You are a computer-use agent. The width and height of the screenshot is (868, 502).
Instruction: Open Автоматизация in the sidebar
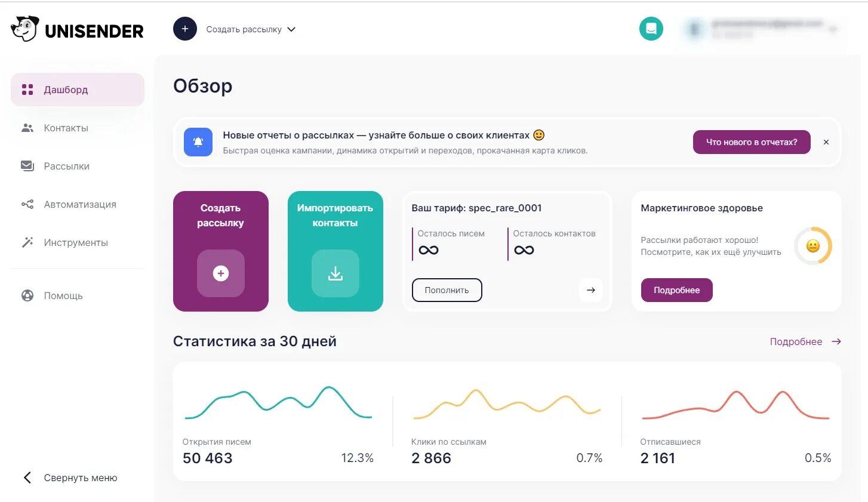pyautogui.click(x=78, y=204)
